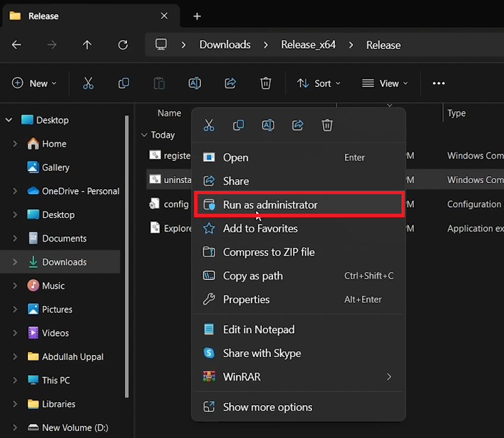Click Downloads in the address bar breadcrumb

click(225, 45)
